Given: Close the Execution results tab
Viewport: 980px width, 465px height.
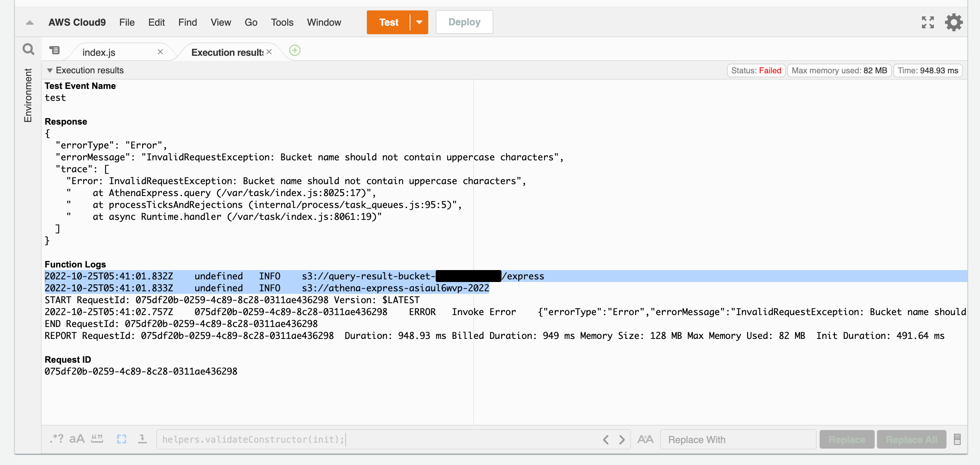Looking at the screenshot, I should pyautogui.click(x=269, y=52).
